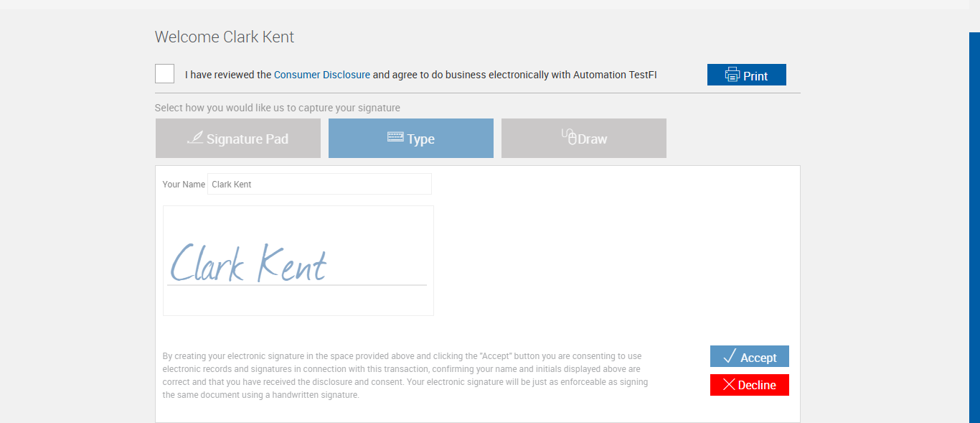
Task: Click the checkmark icon on Accept
Action: pyautogui.click(x=730, y=356)
